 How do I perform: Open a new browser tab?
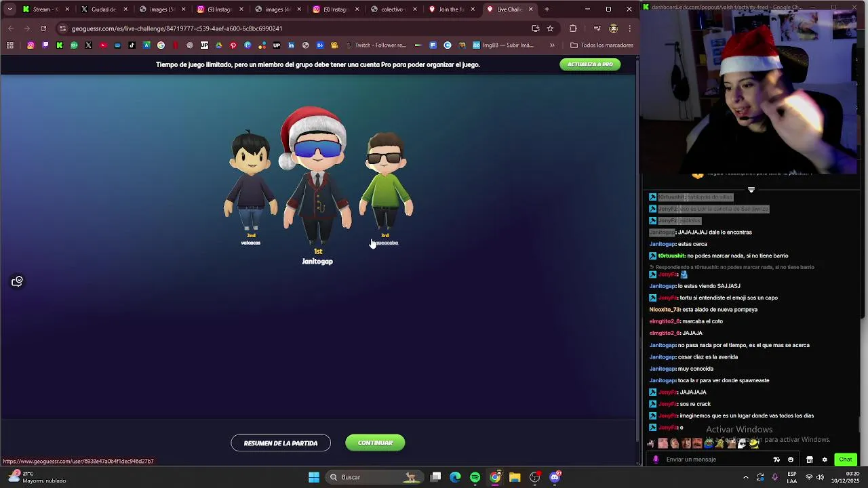pos(547,9)
